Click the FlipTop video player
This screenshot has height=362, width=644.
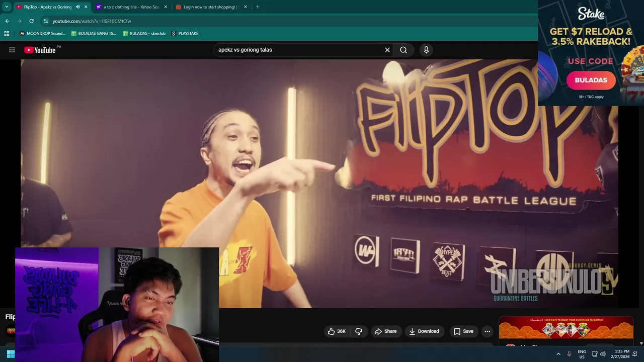pyautogui.click(x=319, y=184)
